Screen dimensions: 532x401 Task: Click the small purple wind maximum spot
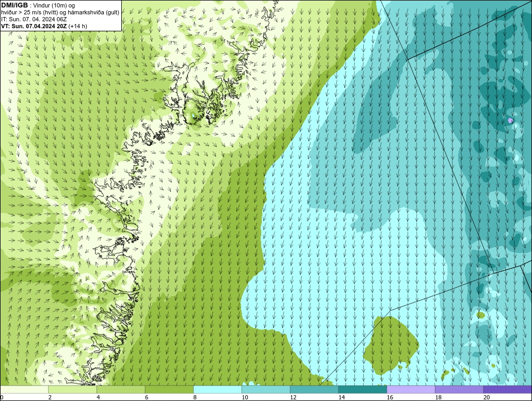tap(510, 120)
